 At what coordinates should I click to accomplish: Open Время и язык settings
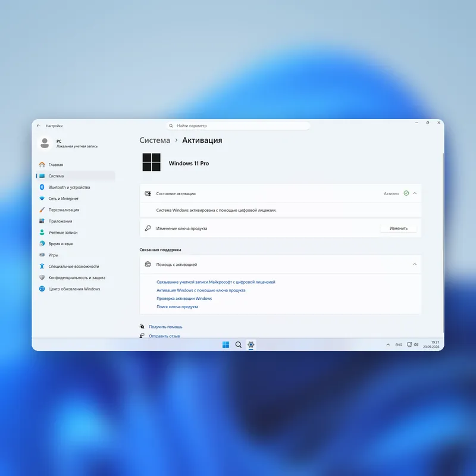pyautogui.click(x=76, y=244)
